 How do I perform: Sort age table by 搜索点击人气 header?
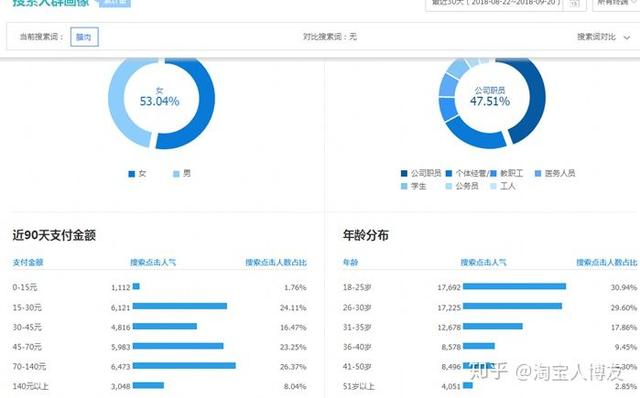tap(484, 262)
